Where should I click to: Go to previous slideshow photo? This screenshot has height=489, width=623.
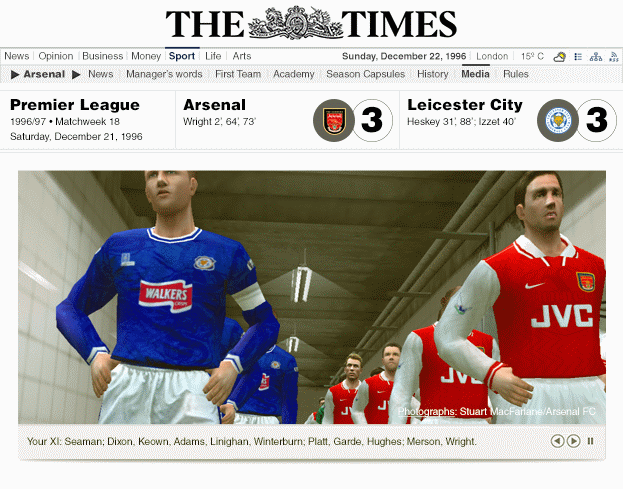point(557,441)
